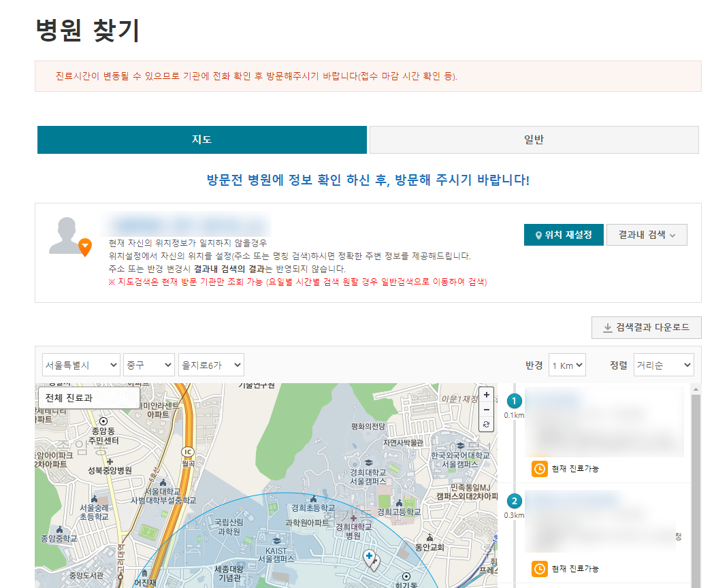Click 자연사박물관 label on map

pyautogui.click(x=403, y=443)
